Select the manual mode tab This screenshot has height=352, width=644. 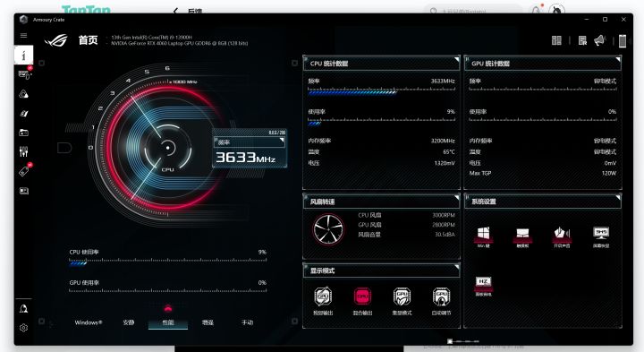pos(247,322)
